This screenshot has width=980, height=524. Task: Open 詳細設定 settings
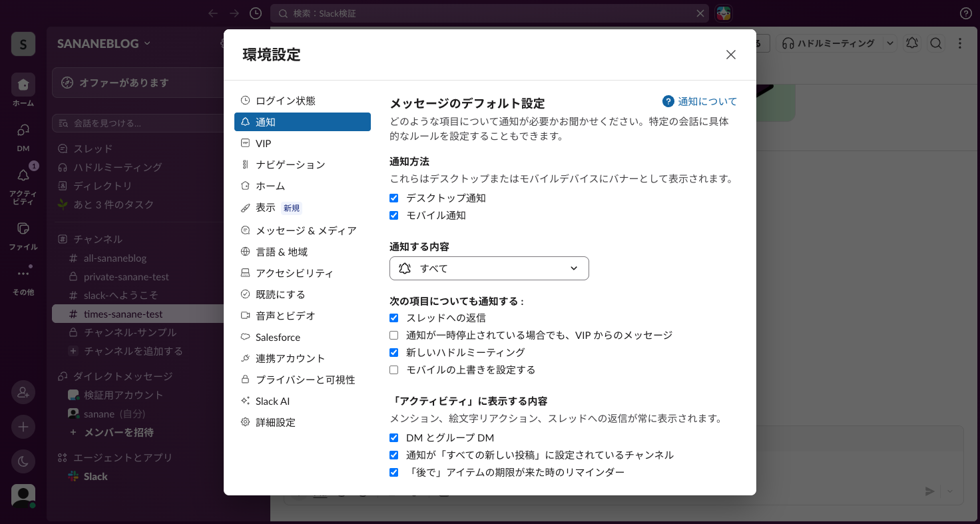tap(302, 422)
